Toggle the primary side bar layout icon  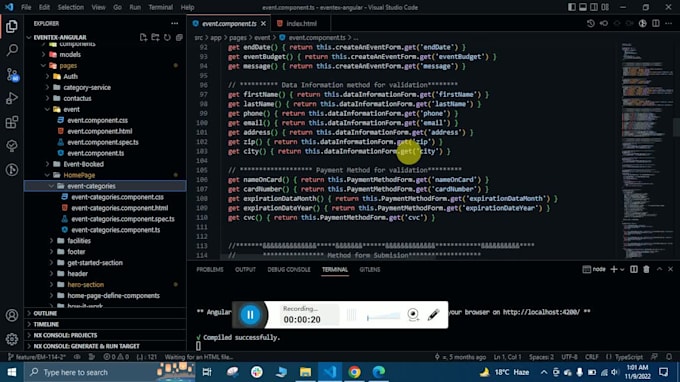[572, 7]
